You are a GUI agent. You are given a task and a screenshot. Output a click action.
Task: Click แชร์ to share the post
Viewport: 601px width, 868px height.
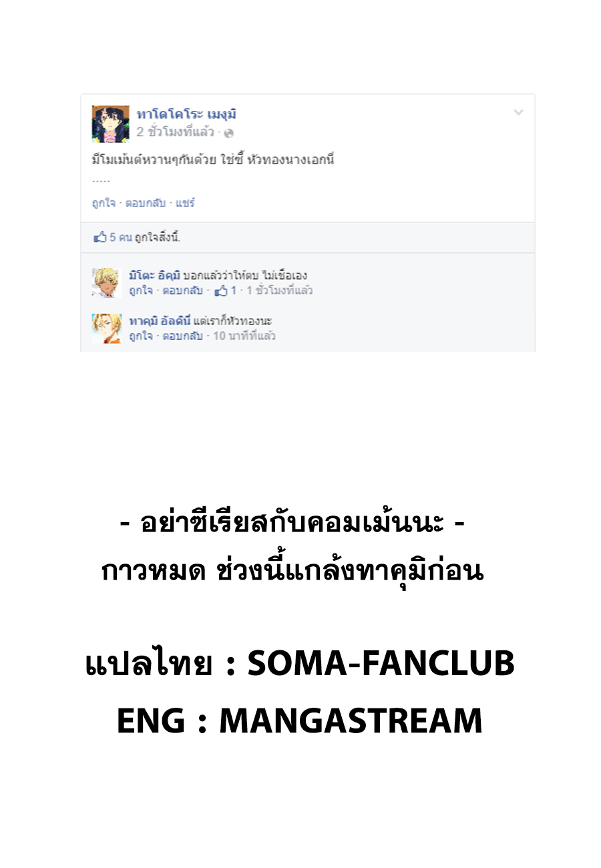pos(185,203)
